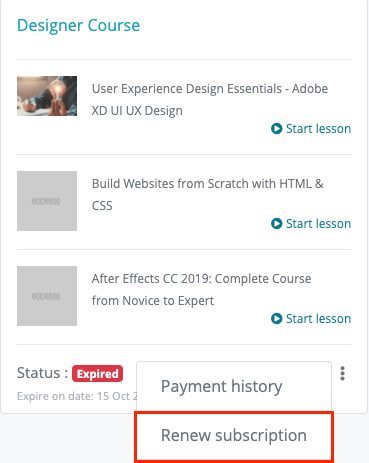This screenshot has height=463, width=369.
Task: Open After Effects CC 2019 Complete Course title
Action: tap(201, 290)
